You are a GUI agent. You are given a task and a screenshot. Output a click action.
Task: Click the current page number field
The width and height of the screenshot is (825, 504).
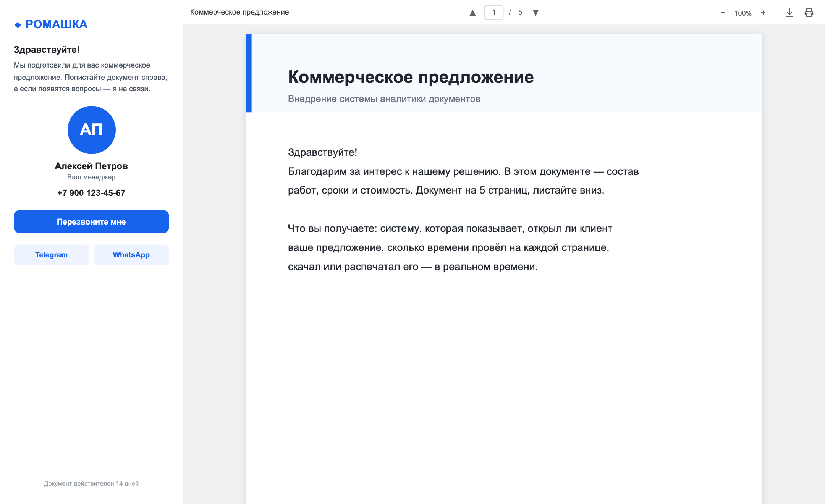click(493, 13)
